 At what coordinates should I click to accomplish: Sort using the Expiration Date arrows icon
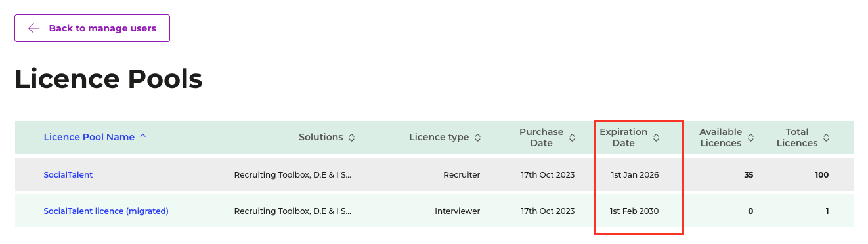coord(656,138)
